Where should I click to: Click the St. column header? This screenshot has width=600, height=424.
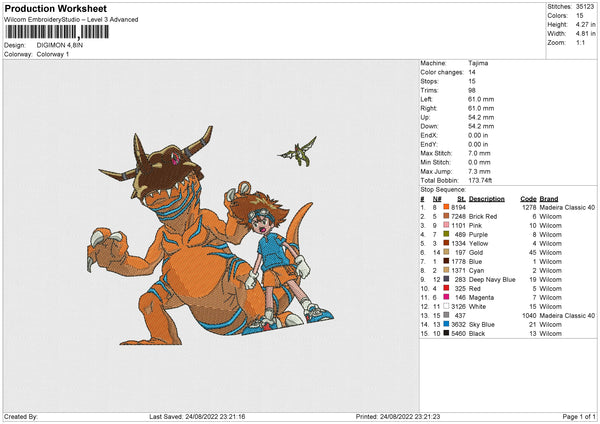[x=461, y=199]
